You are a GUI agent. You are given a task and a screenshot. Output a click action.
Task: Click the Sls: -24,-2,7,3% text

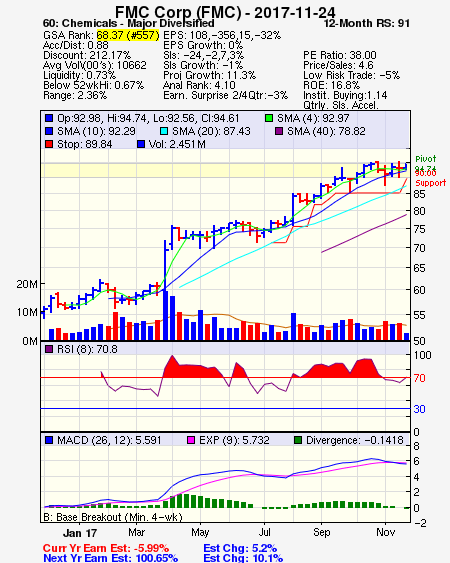[x=203, y=55]
